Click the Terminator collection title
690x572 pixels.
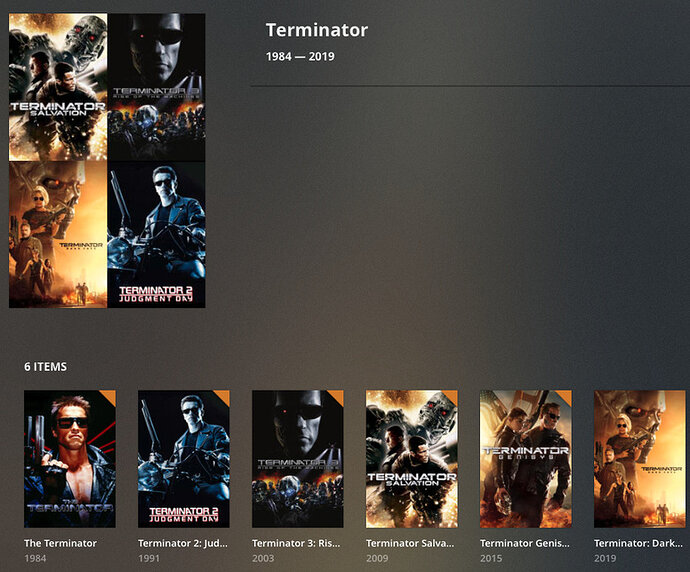click(317, 30)
